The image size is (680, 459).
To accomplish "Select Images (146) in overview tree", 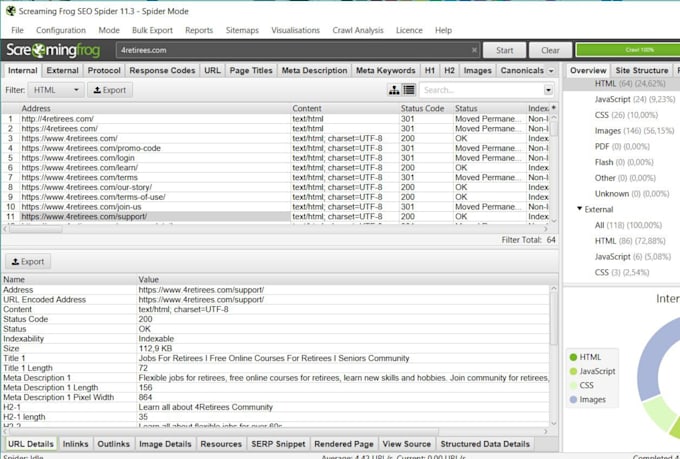I will point(634,131).
